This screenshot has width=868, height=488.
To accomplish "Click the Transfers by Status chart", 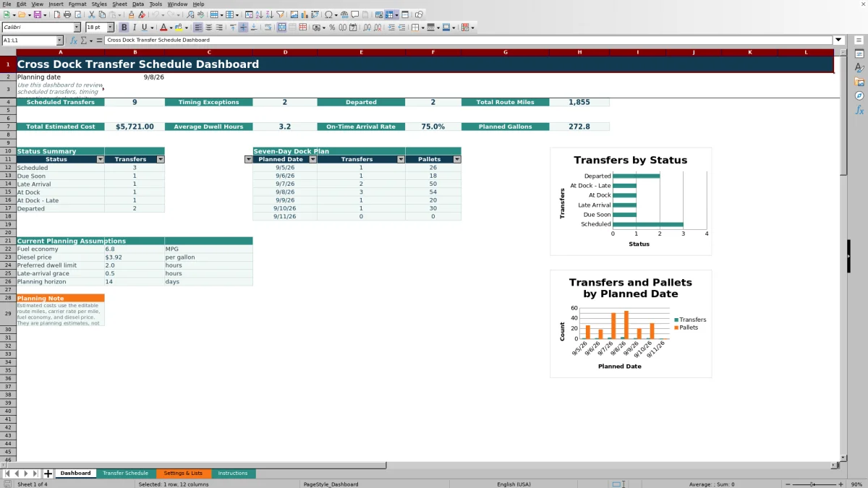I will (631, 201).
